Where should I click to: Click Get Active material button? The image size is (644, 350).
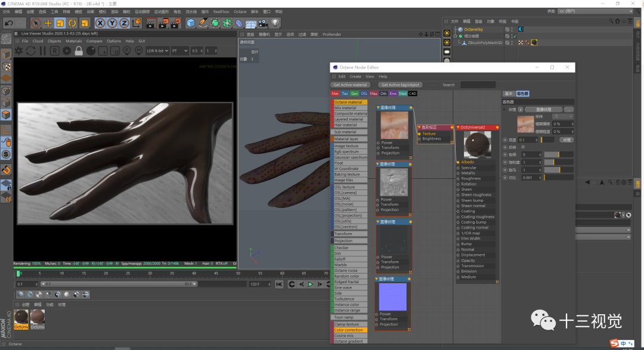pos(351,85)
